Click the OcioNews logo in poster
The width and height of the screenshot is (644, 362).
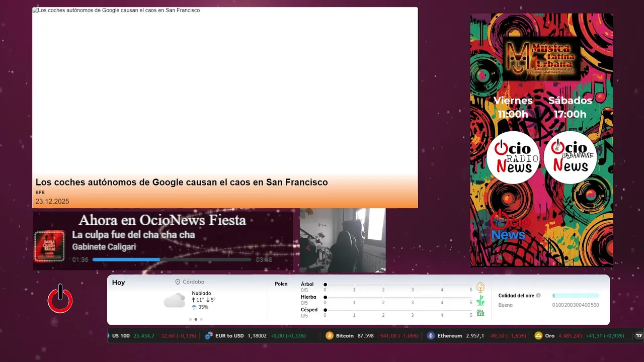pos(510,226)
